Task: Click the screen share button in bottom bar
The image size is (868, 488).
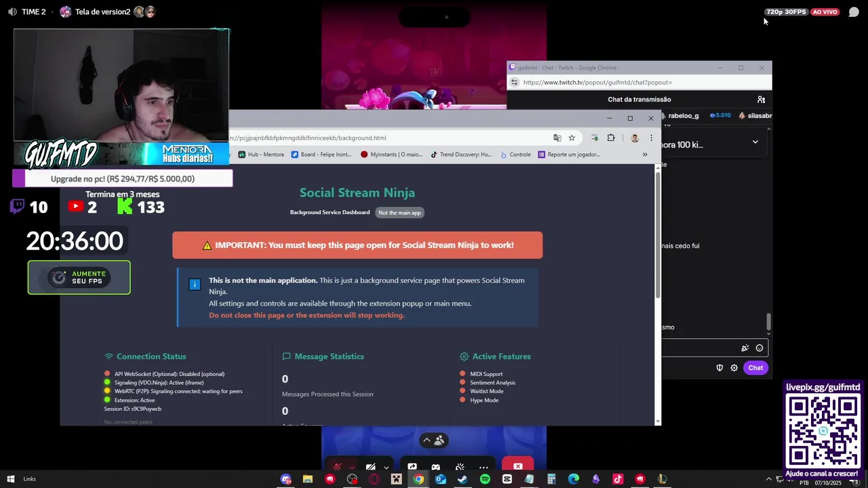Action: click(412, 467)
